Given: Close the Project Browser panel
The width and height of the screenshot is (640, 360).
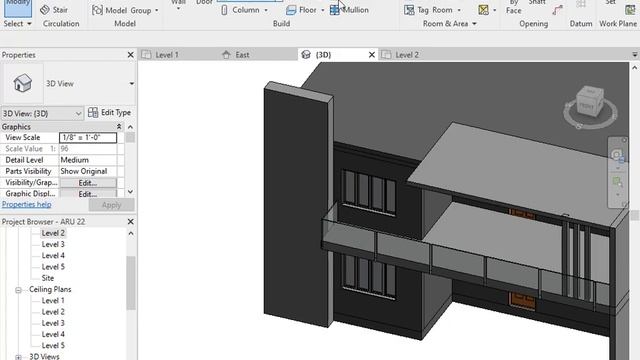Looking at the screenshot, I should click(x=131, y=222).
